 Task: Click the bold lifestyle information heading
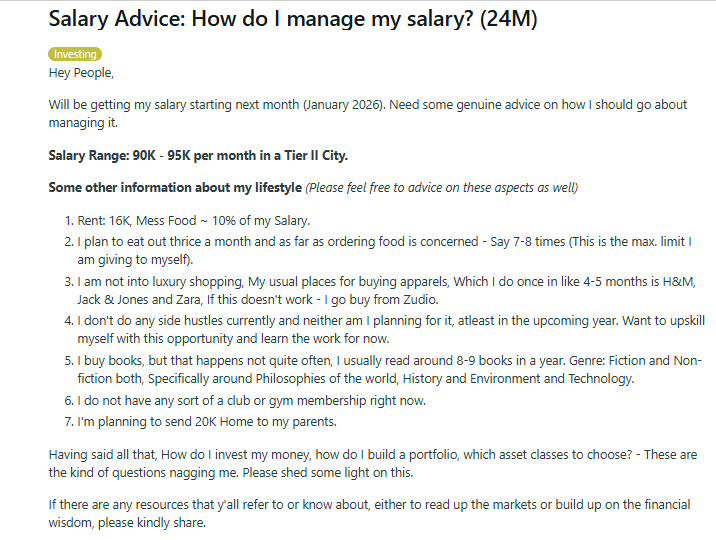point(174,188)
